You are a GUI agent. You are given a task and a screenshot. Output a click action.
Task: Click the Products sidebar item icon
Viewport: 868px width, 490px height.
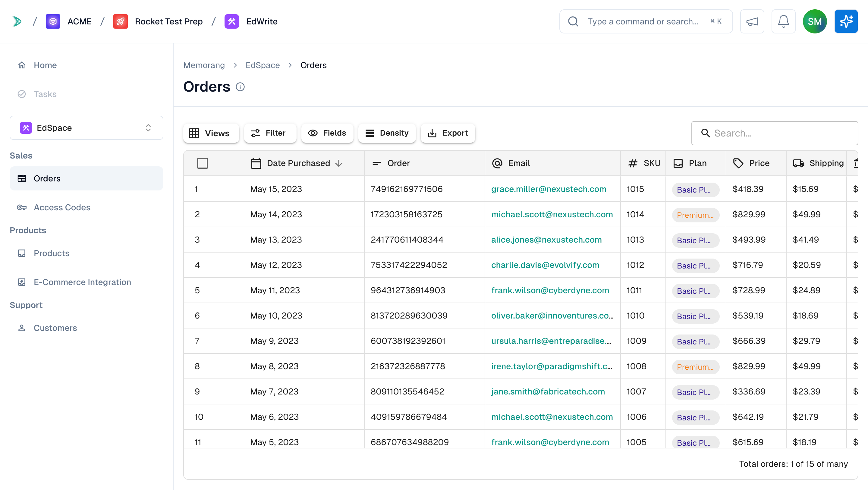coord(22,253)
